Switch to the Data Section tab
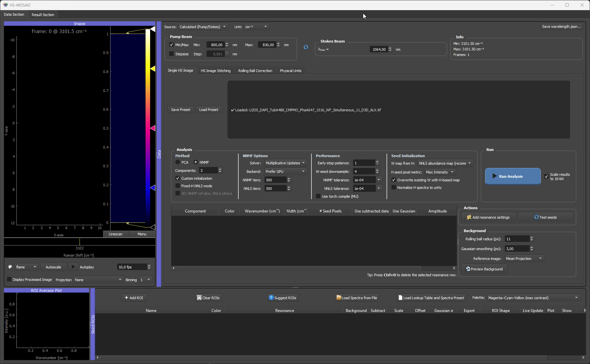This screenshot has height=364, width=590. 14,14
